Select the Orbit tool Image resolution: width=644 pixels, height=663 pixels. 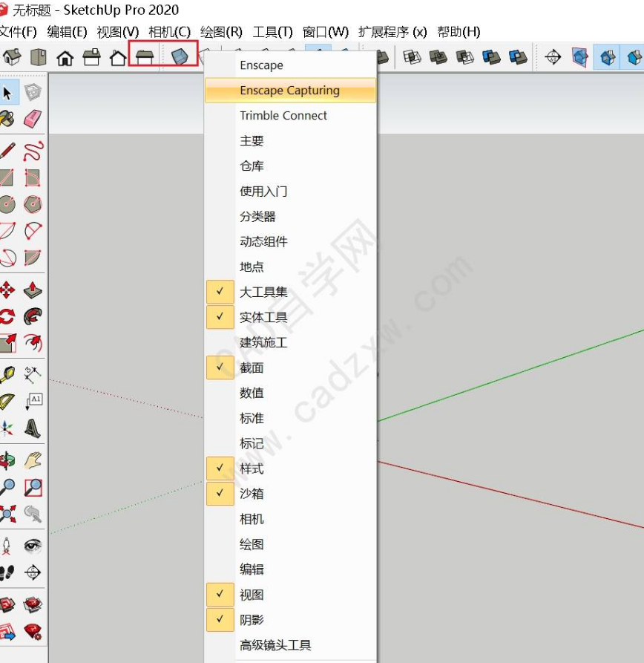coord(7,460)
